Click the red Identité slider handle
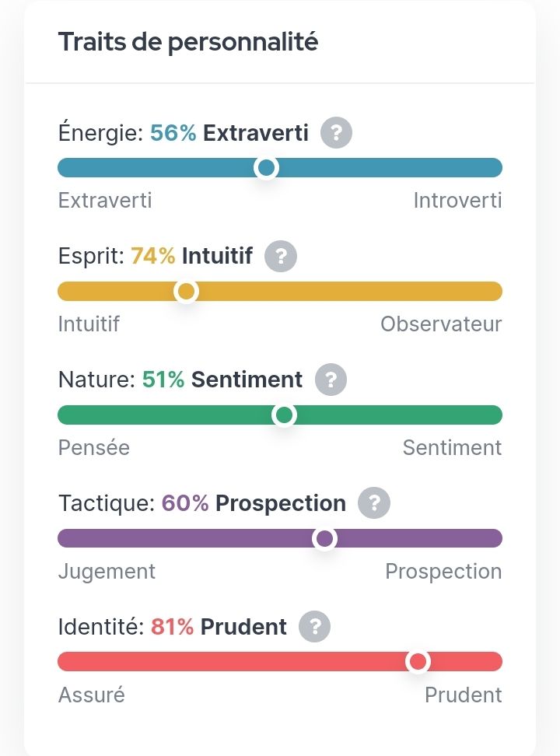560x756 pixels. pyautogui.click(x=418, y=661)
